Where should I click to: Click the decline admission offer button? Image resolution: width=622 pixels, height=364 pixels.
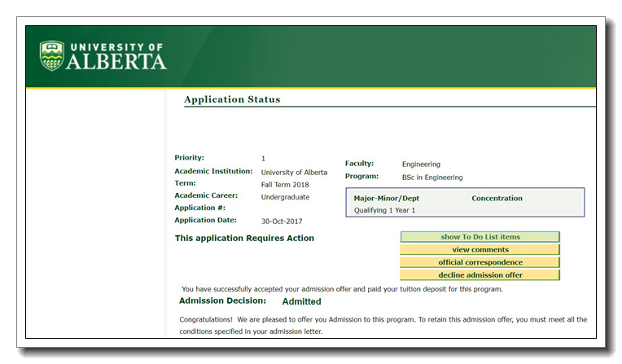480,275
